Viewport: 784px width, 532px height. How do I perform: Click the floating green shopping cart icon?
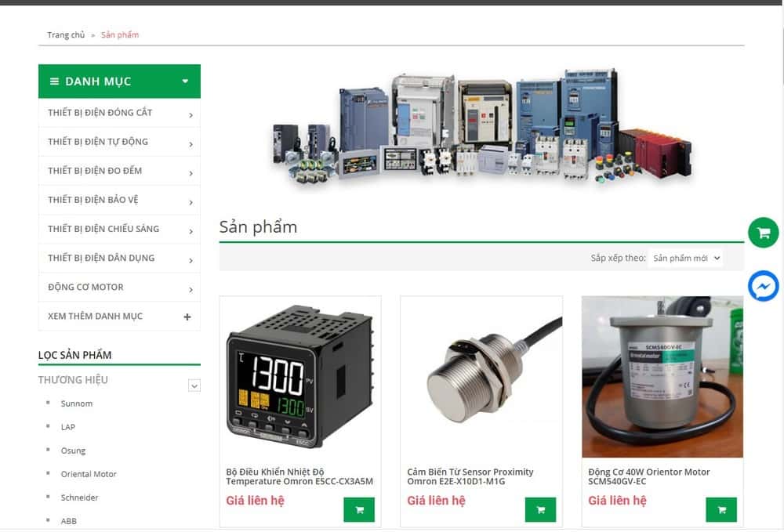point(763,233)
